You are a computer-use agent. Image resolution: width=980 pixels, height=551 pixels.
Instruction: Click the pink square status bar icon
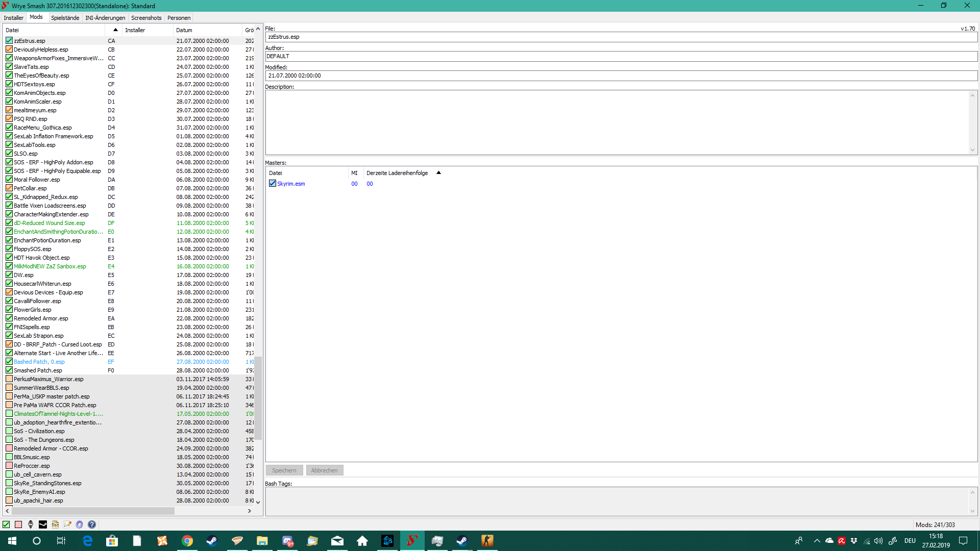pyautogui.click(x=18, y=524)
